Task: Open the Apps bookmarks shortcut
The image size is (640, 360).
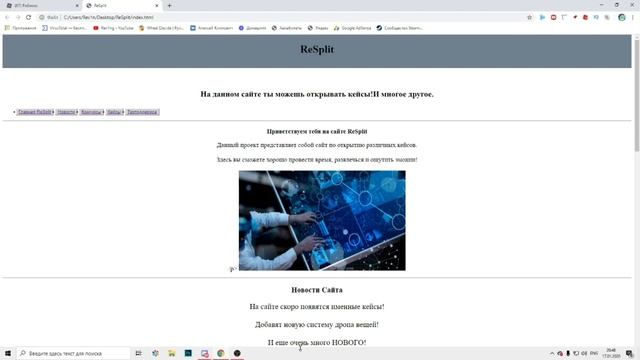Action: 20,28
